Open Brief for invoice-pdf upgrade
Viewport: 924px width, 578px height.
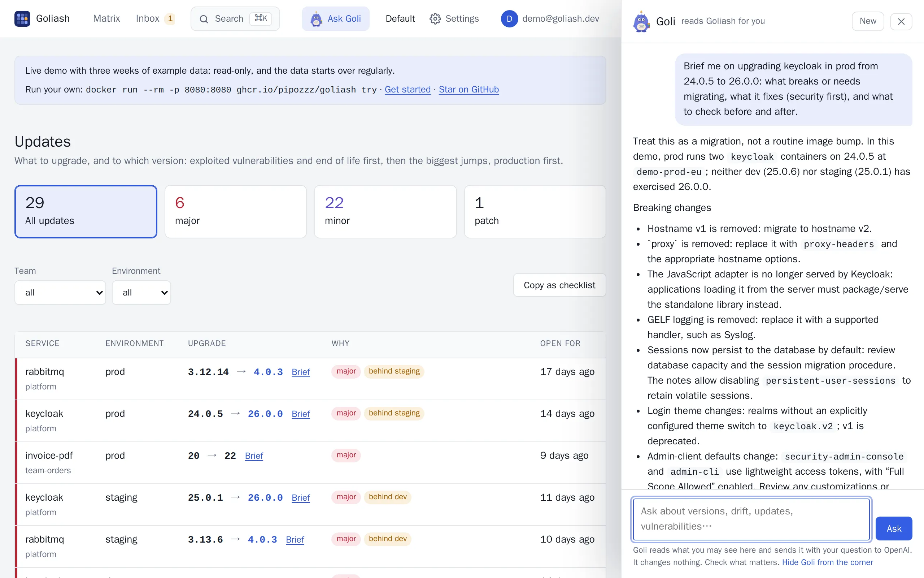click(254, 456)
